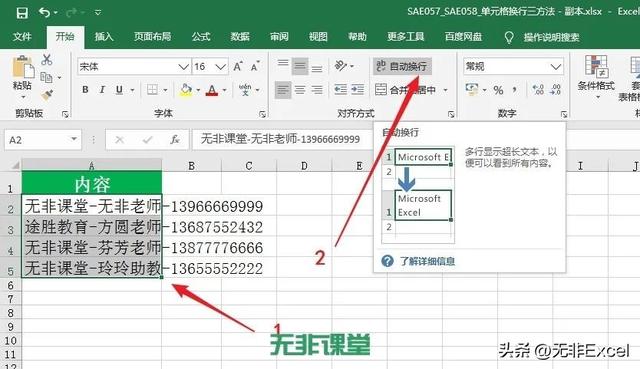The image size is (640, 369).
Task: Open the 更多工具 ribbon tab
Action: [x=406, y=37]
